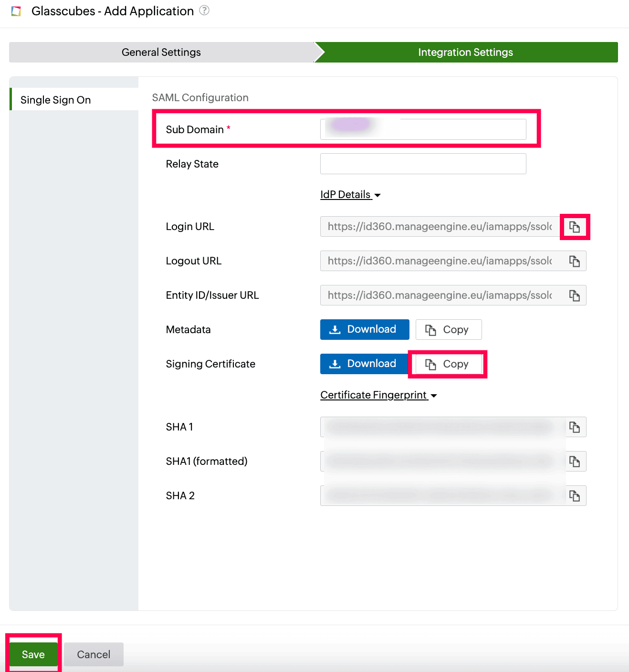Image resolution: width=629 pixels, height=672 pixels.
Task: Click the Signing Certificate label
Action: coord(210,364)
